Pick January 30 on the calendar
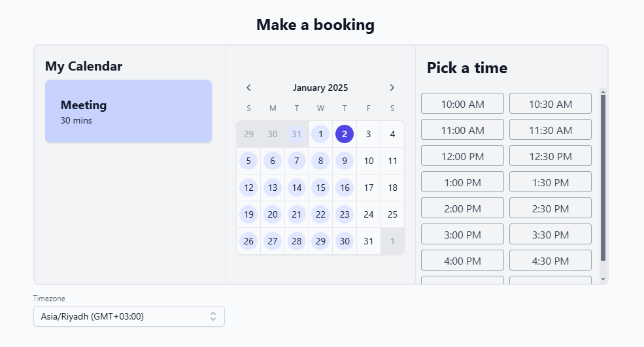 pyautogui.click(x=345, y=241)
